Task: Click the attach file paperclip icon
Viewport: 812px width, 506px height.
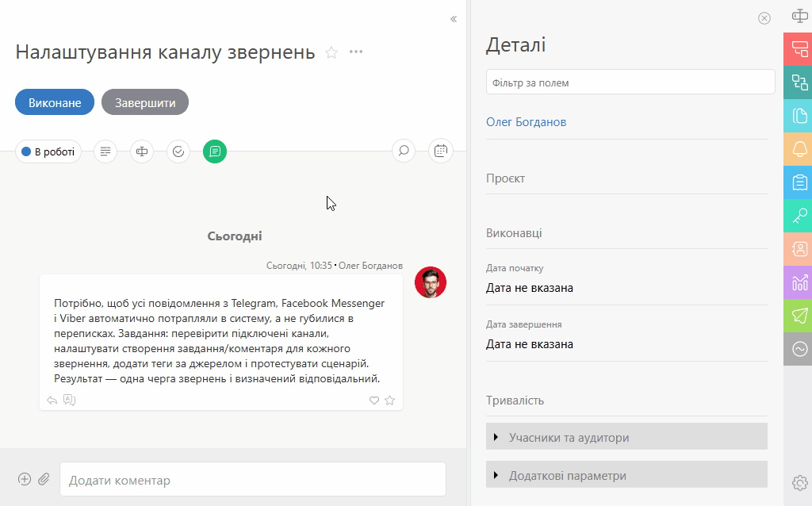Action: coord(44,479)
